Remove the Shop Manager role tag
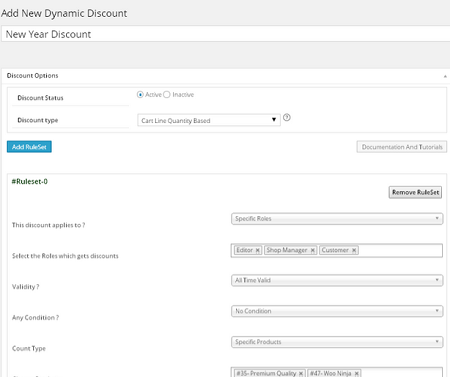This screenshot has height=377, width=450. pos(313,250)
